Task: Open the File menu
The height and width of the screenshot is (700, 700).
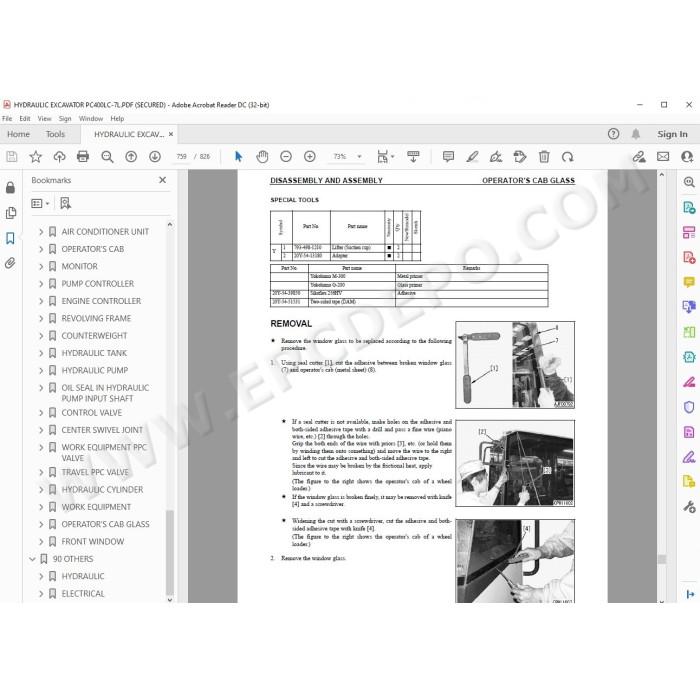Action: pyautogui.click(x=7, y=119)
